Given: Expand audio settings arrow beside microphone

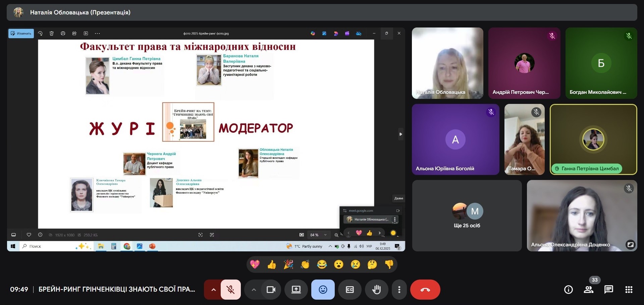Looking at the screenshot, I should (x=213, y=290).
